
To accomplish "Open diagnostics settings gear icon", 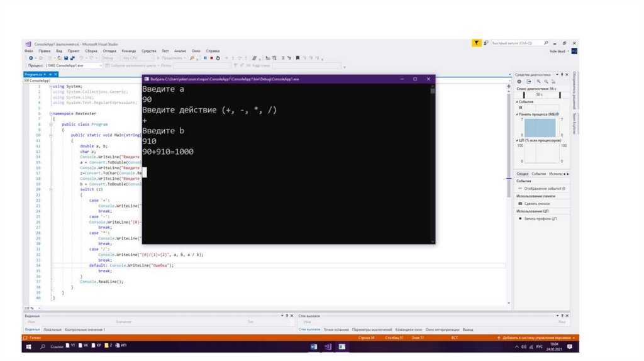I will [x=519, y=81].
